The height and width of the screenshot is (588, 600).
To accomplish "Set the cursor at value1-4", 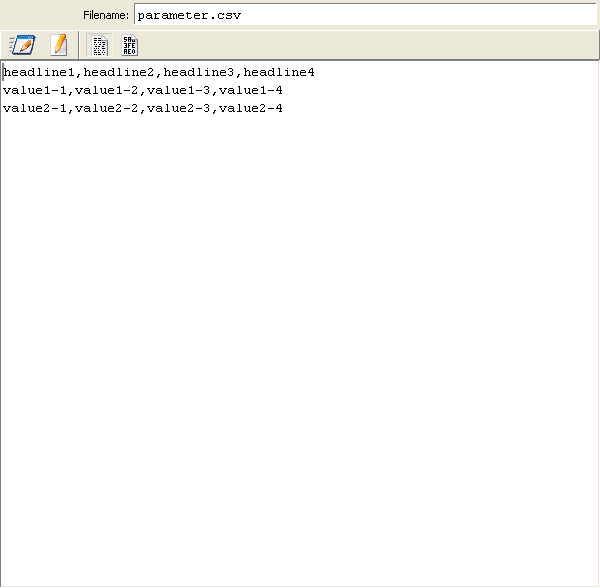I will (x=251, y=90).
